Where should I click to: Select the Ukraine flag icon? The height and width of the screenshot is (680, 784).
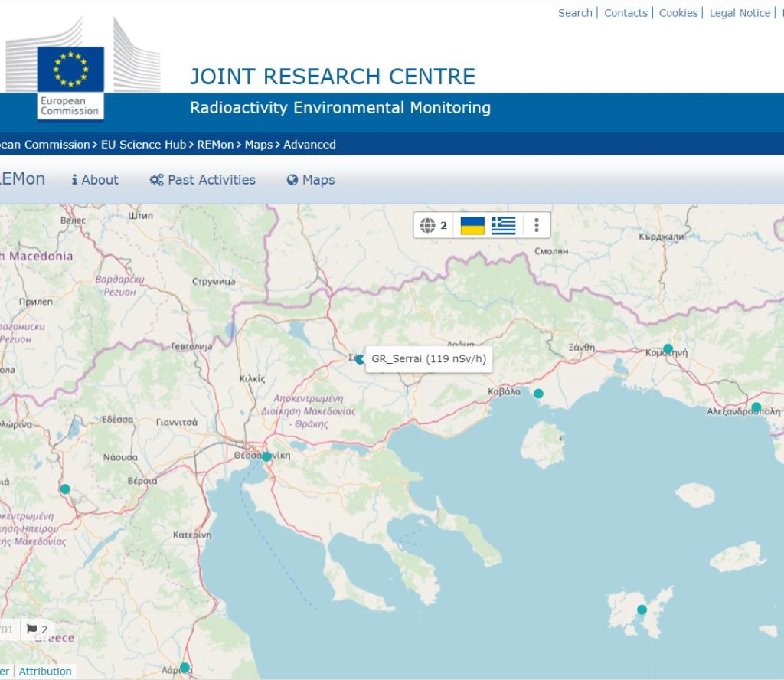click(x=472, y=225)
